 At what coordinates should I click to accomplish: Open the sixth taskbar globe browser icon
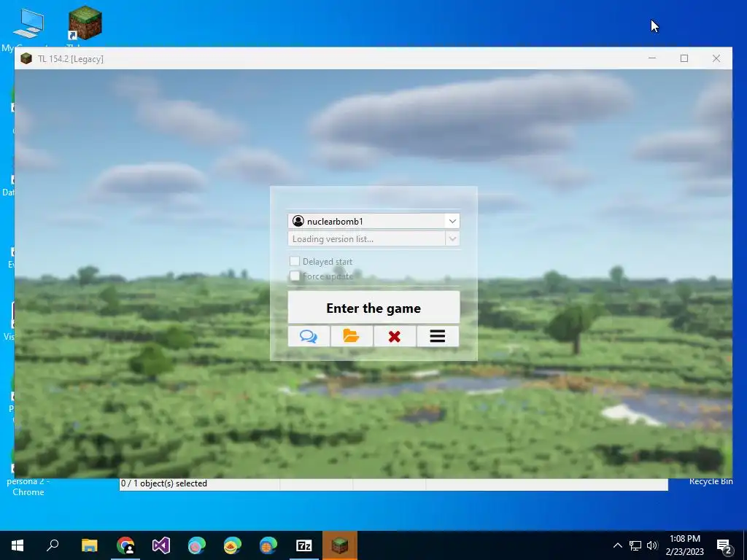point(268,545)
